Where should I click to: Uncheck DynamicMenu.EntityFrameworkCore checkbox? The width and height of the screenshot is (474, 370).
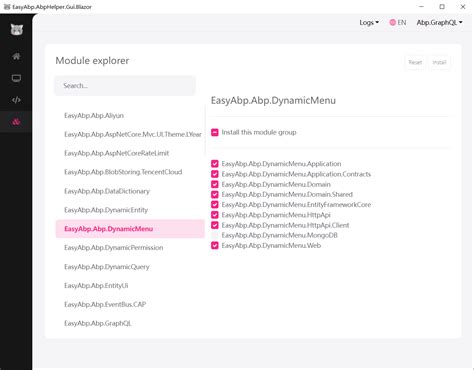coord(215,205)
